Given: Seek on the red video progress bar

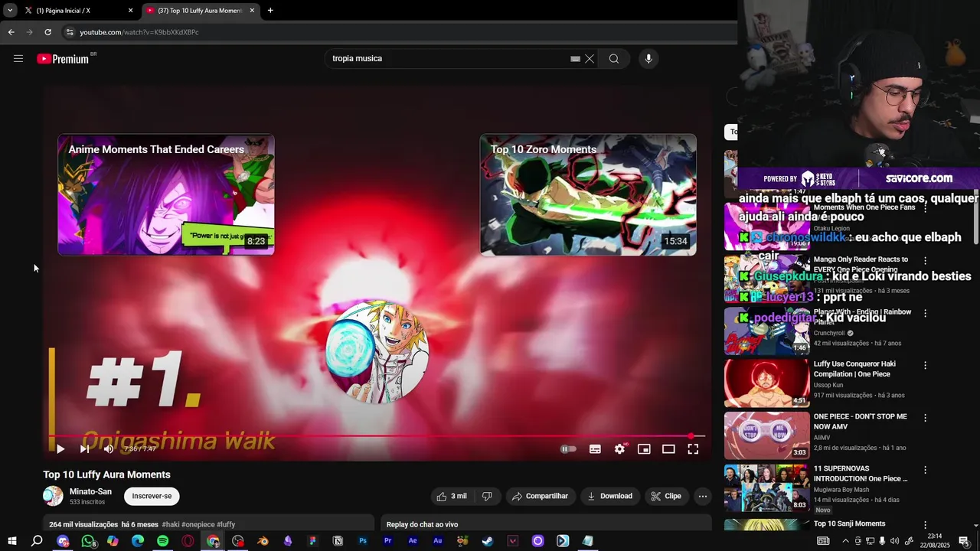Looking at the screenshot, I should [377, 436].
